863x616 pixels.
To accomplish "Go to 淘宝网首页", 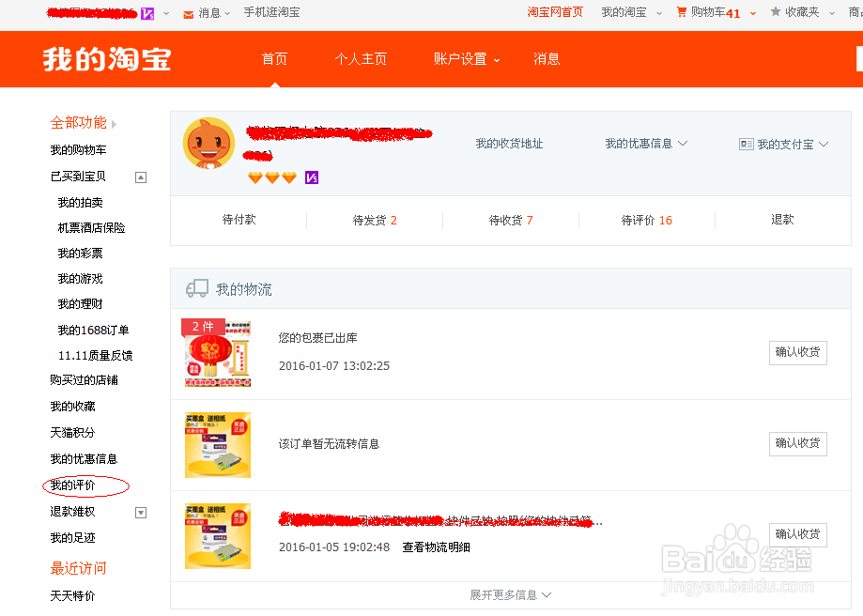I will [555, 12].
